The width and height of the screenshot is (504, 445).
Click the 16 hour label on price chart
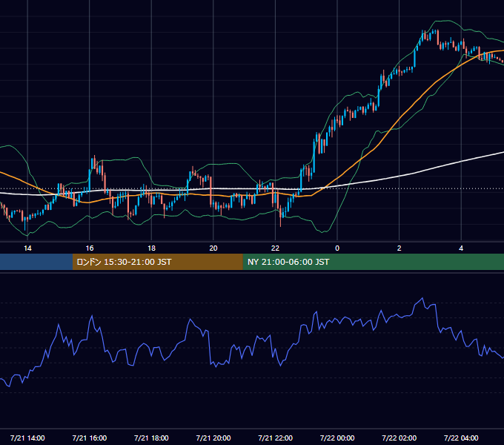click(x=90, y=248)
